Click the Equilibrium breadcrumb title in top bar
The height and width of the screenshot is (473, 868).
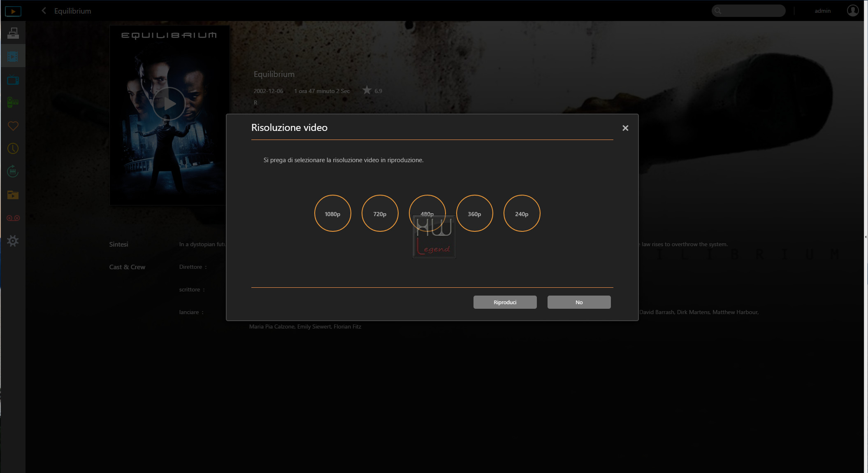coord(73,11)
